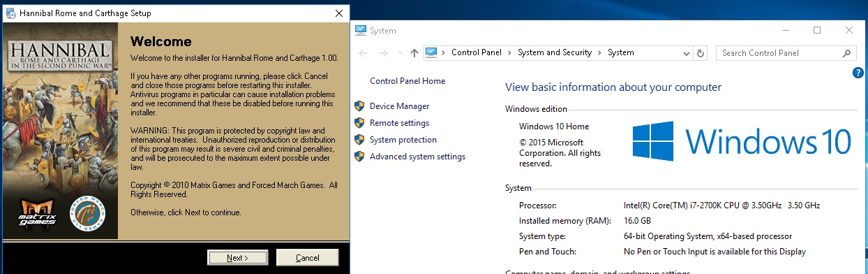Click the Windows edition section header

[x=536, y=109]
